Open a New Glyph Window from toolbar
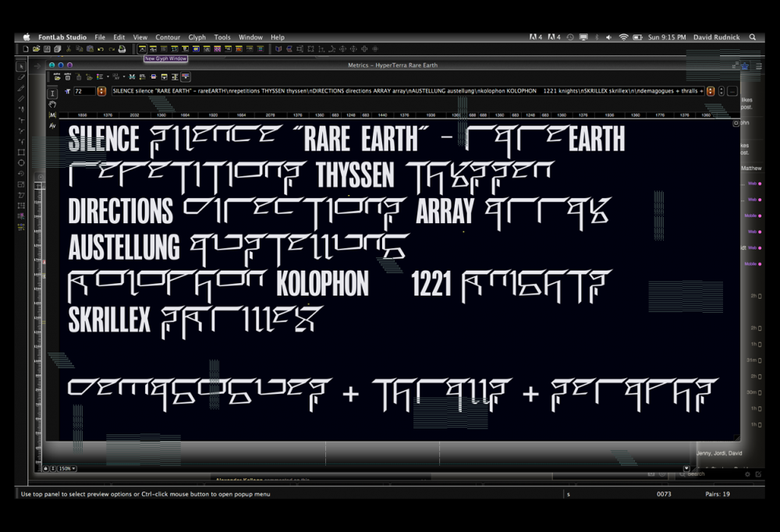 point(142,49)
